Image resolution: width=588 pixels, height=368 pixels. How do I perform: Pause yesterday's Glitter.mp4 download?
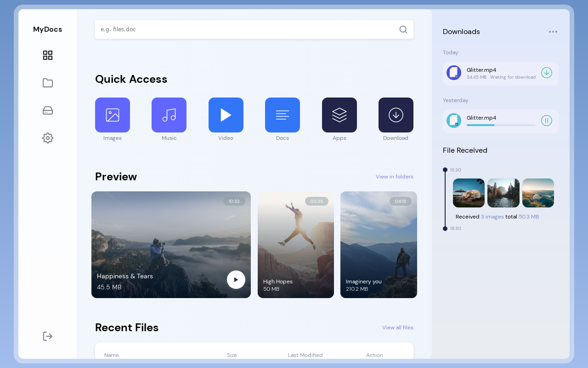546,121
